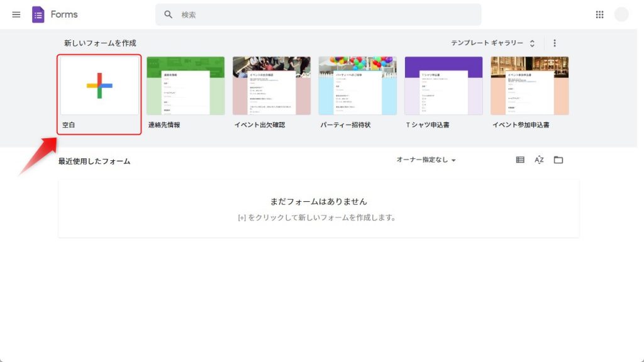644x362 pixels.
Task: Open the イベント出欠確認 template thumbnail
Action: [272, 85]
